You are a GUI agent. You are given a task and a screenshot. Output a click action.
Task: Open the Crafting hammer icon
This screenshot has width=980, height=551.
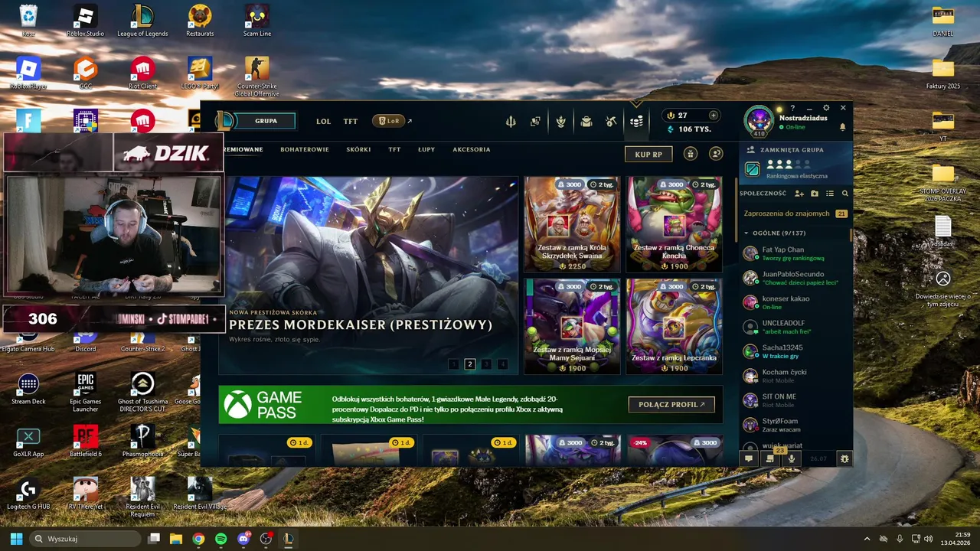(x=610, y=121)
